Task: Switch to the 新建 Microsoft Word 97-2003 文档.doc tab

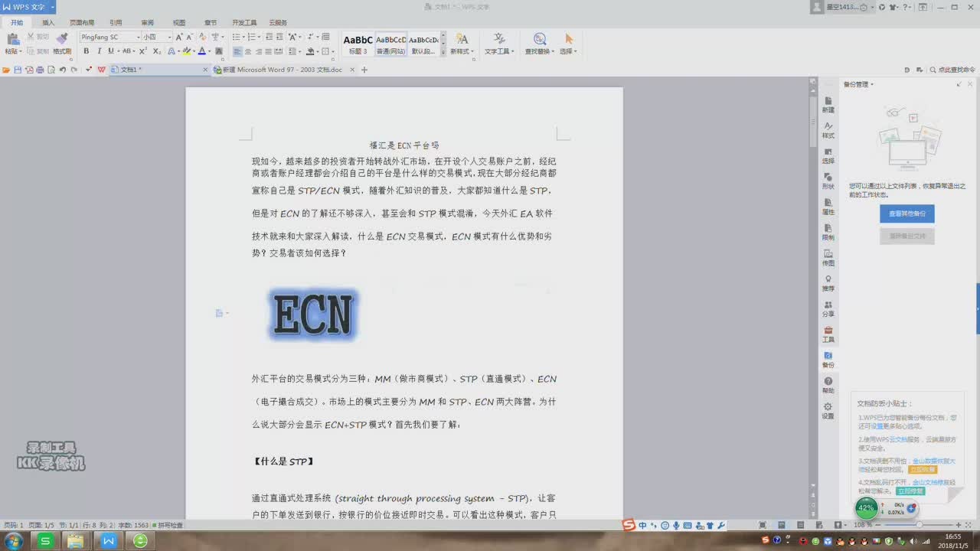Action: click(x=283, y=70)
